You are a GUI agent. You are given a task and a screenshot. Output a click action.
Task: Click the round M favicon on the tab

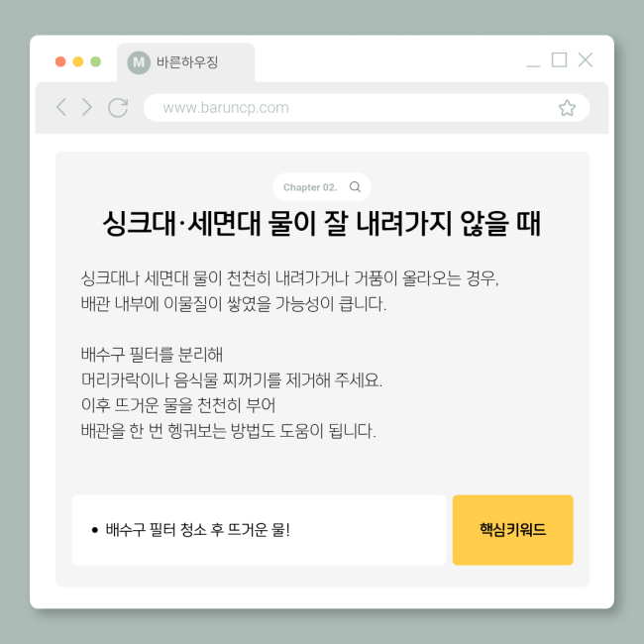[x=139, y=62]
